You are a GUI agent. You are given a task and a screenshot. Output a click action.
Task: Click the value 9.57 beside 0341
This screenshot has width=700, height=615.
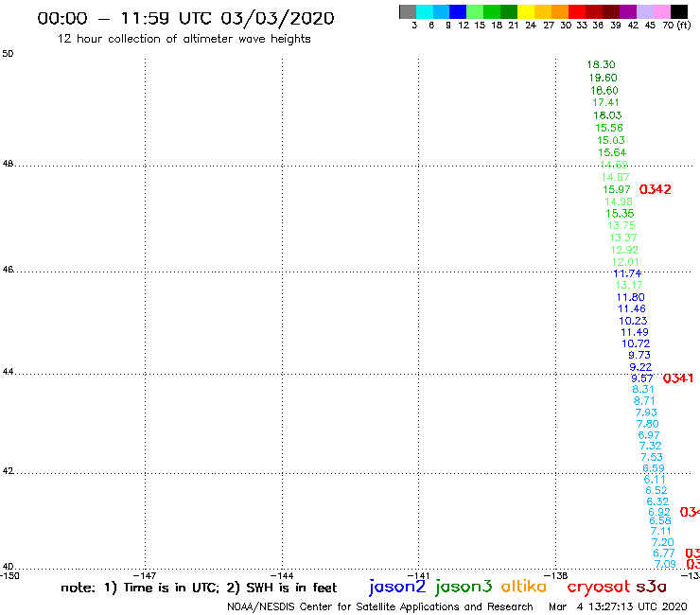click(642, 378)
